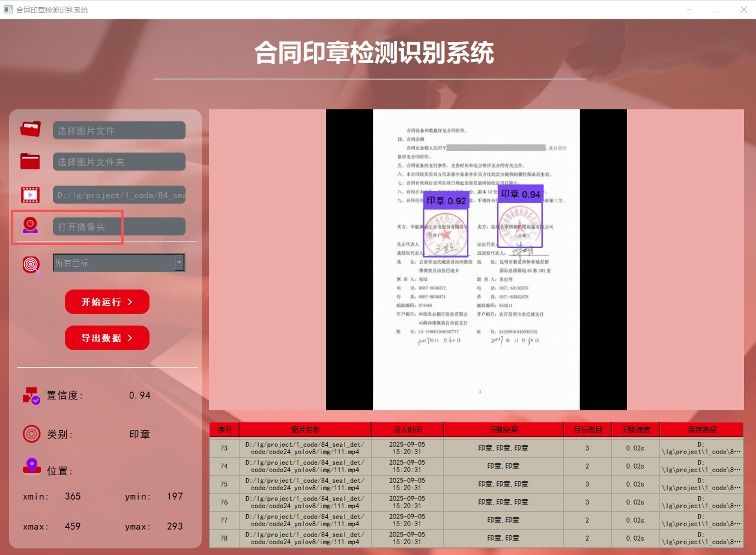Screen dimensions: 756x555
Task: Click the image name cell in row 73
Action: click(305, 448)
